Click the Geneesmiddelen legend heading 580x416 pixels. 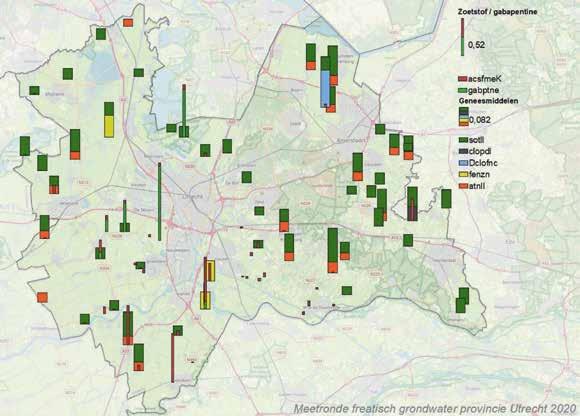coord(488,101)
